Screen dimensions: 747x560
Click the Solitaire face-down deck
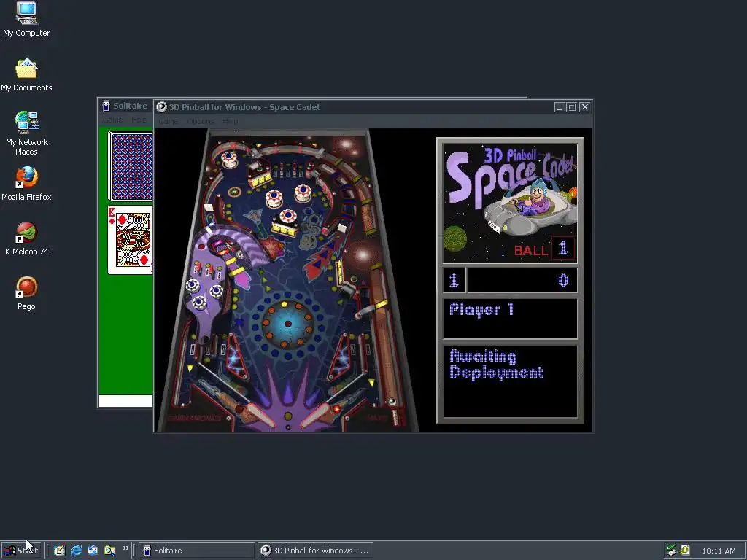click(131, 166)
